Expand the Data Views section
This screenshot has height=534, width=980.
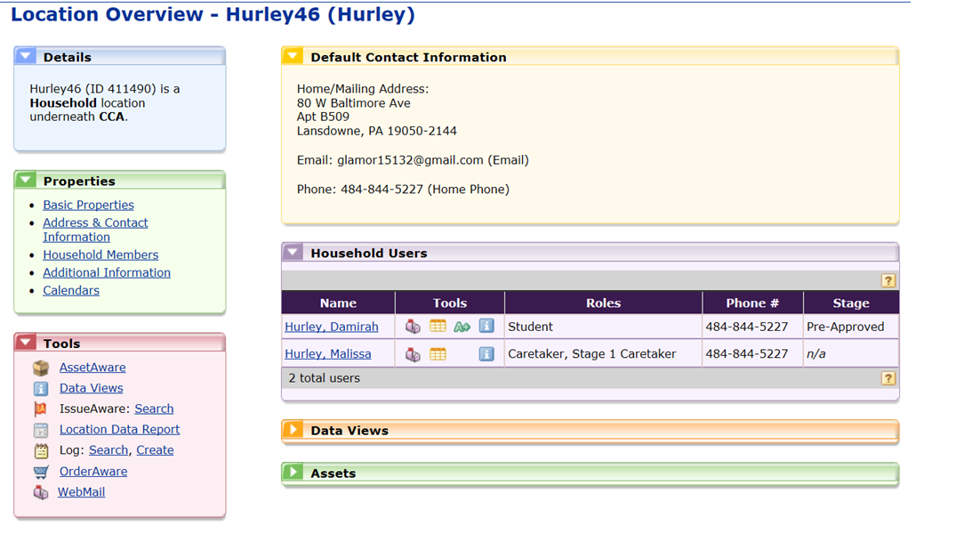pos(293,430)
